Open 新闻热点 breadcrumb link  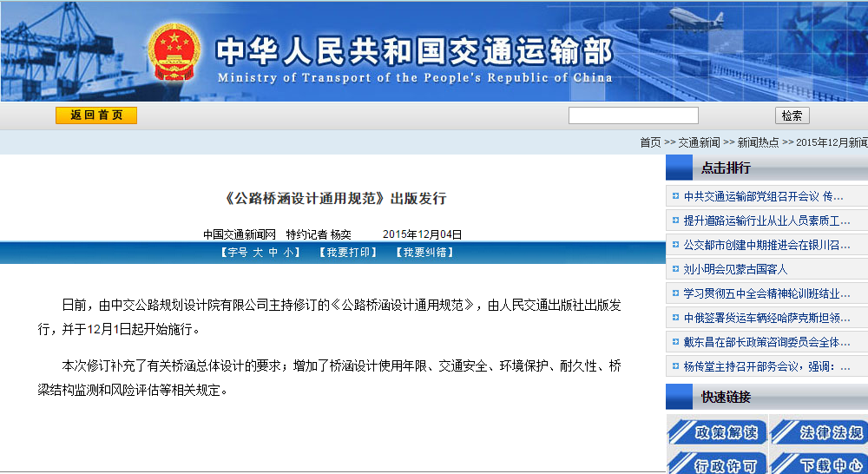(758, 142)
